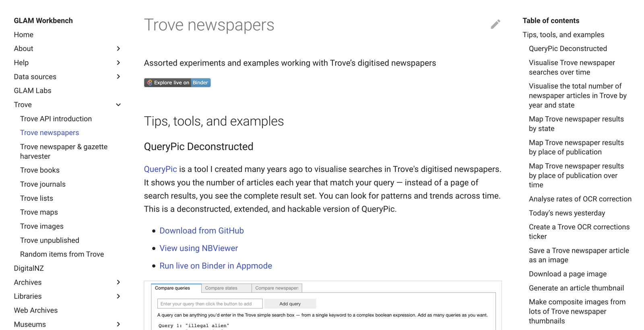
Task: Jump to Save a Trove newspaper article as image
Action: coord(579,255)
